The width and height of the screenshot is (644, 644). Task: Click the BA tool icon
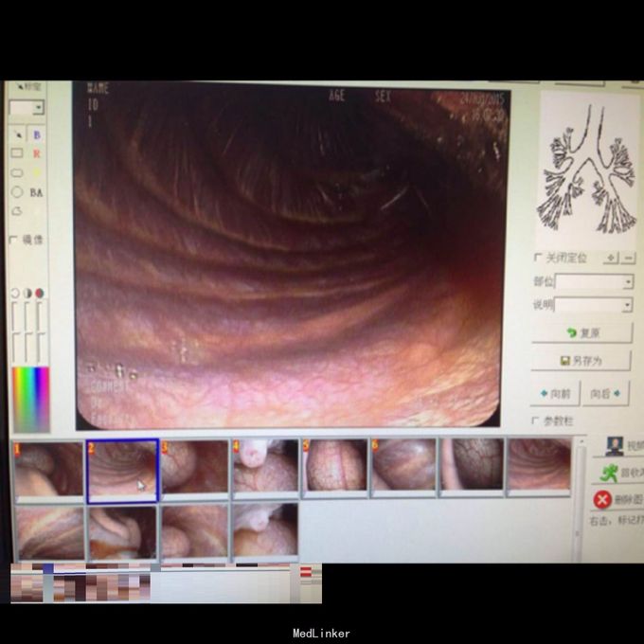pyautogui.click(x=37, y=192)
